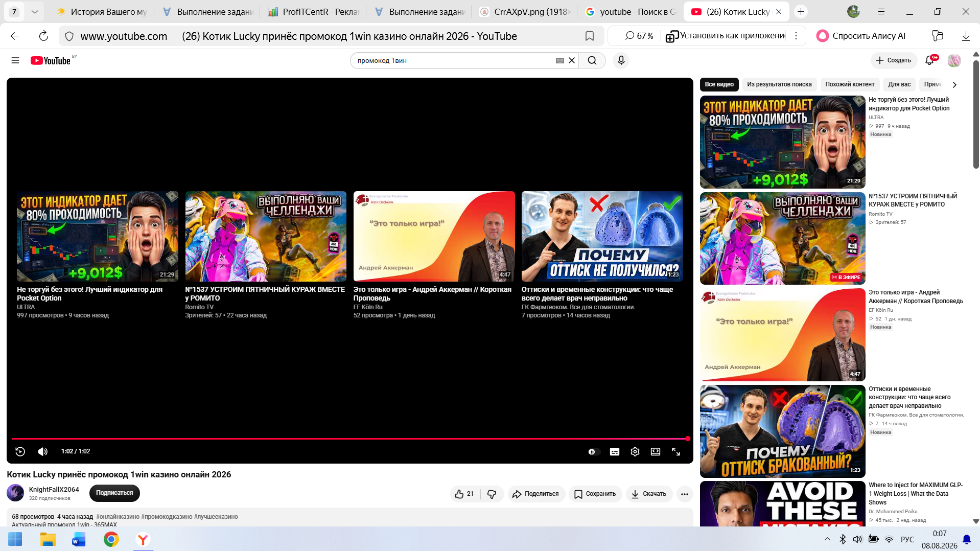Open player settings gear
Screen dimensions: 980x551
[x=635, y=452]
